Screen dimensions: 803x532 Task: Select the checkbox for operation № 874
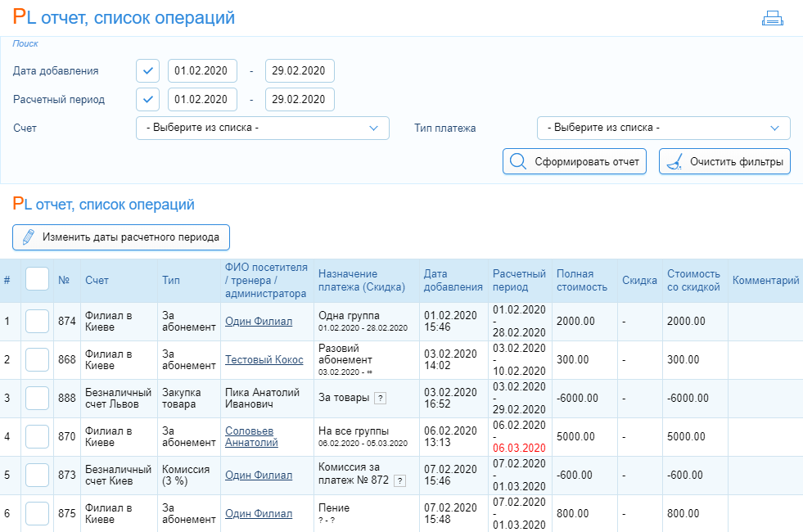click(37, 321)
